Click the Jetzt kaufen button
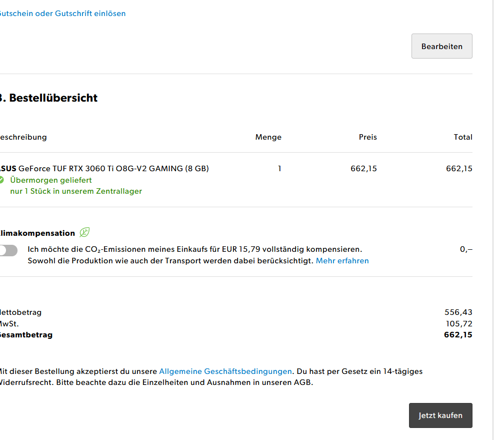 click(440, 415)
